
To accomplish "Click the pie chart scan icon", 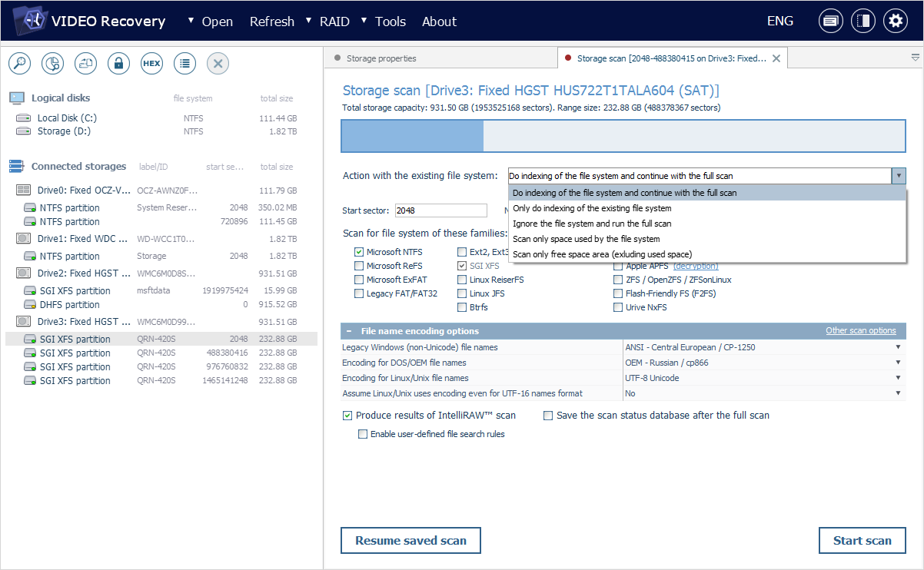I will click(52, 64).
